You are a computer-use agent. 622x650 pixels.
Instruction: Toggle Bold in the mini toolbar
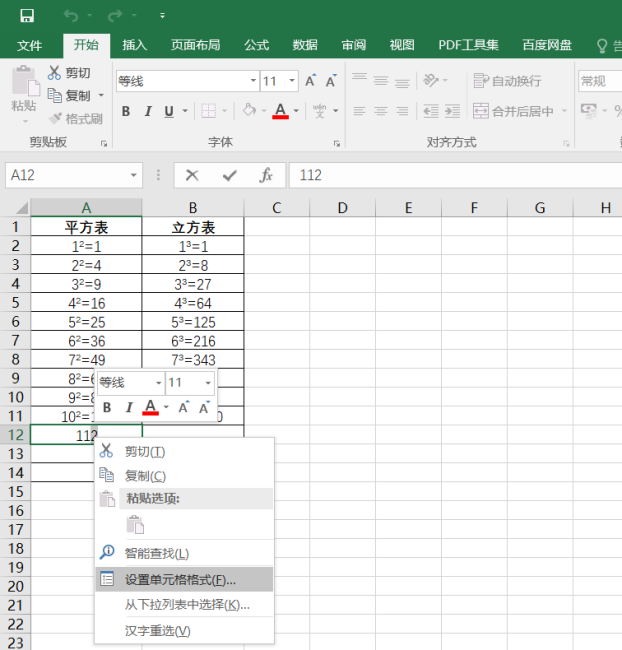[107, 407]
